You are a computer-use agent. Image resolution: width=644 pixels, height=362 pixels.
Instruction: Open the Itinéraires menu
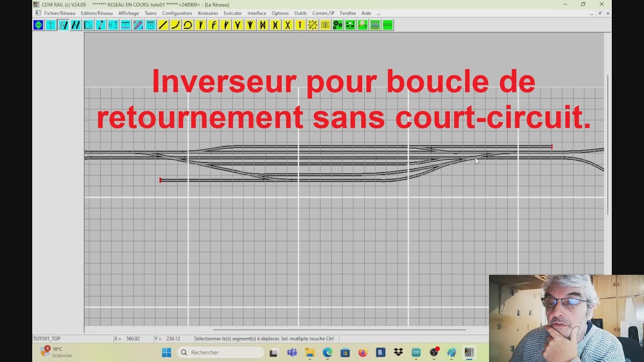pos(208,13)
